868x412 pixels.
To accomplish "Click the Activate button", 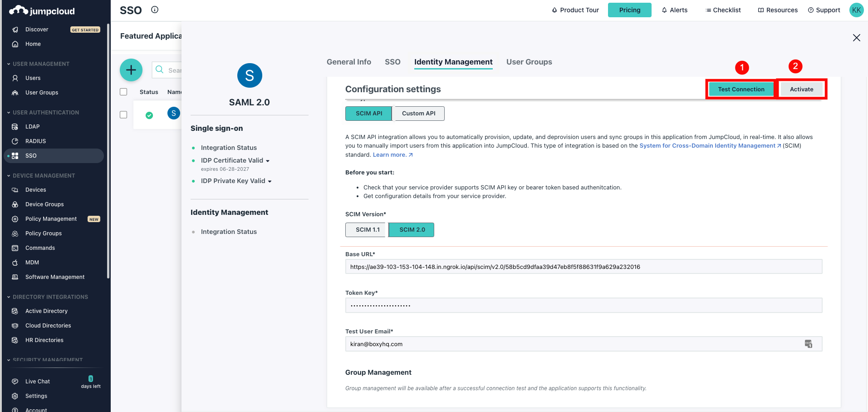I will point(801,89).
